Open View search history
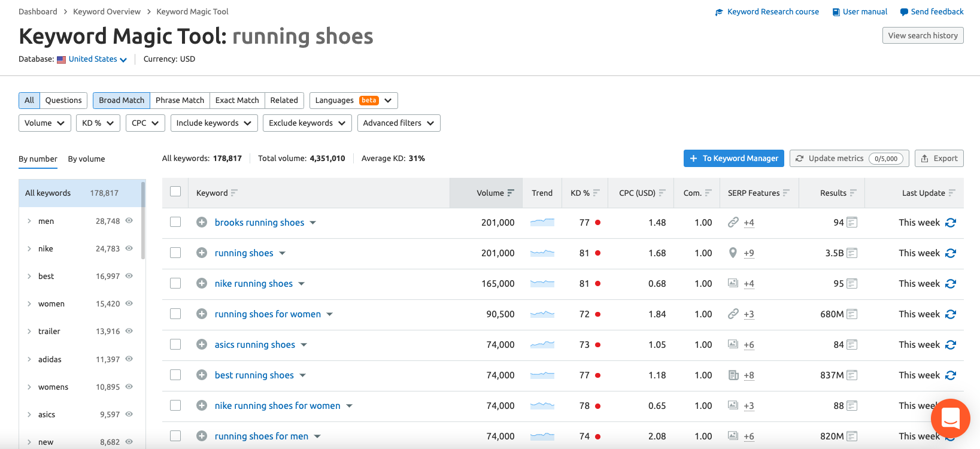Image resolution: width=980 pixels, height=449 pixels. (923, 35)
